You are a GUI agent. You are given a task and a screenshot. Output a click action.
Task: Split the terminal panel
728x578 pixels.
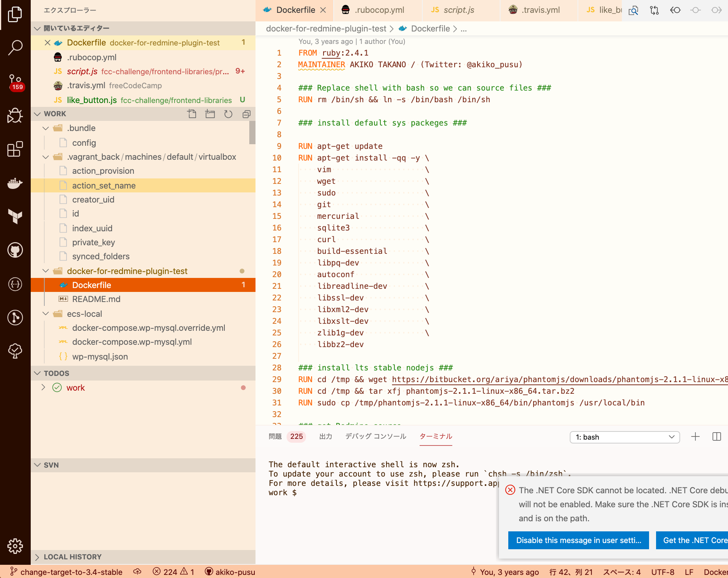[x=717, y=437]
